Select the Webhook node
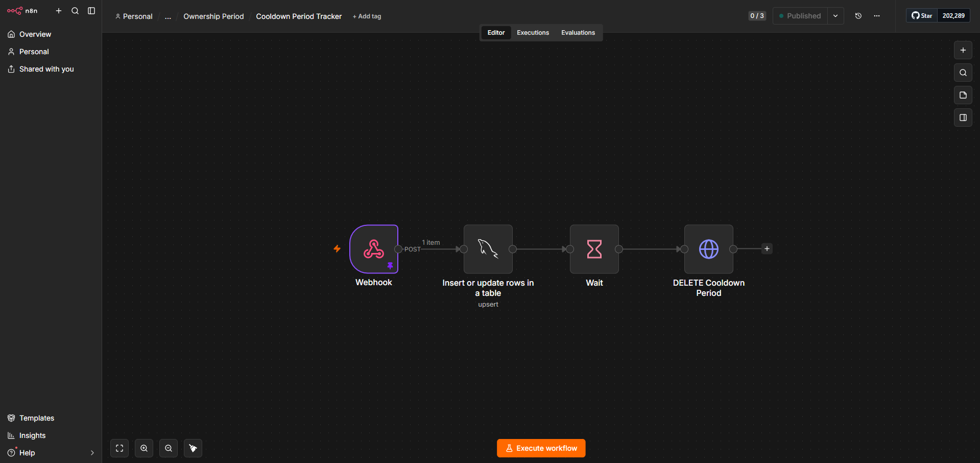 (x=374, y=249)
